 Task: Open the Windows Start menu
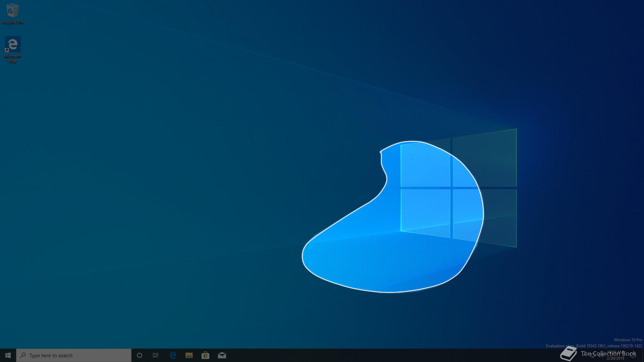(8, 355)
